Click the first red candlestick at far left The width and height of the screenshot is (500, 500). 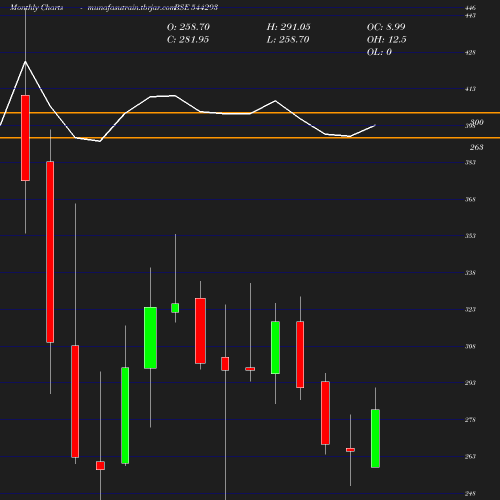pos(25,138)
